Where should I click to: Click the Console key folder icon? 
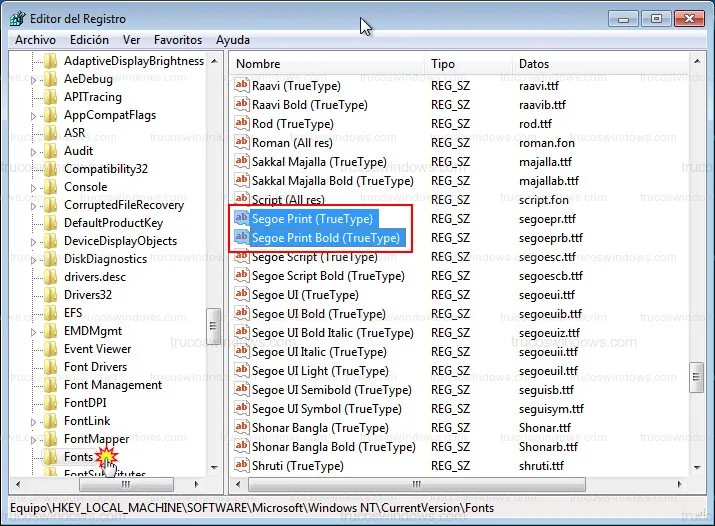51,187
